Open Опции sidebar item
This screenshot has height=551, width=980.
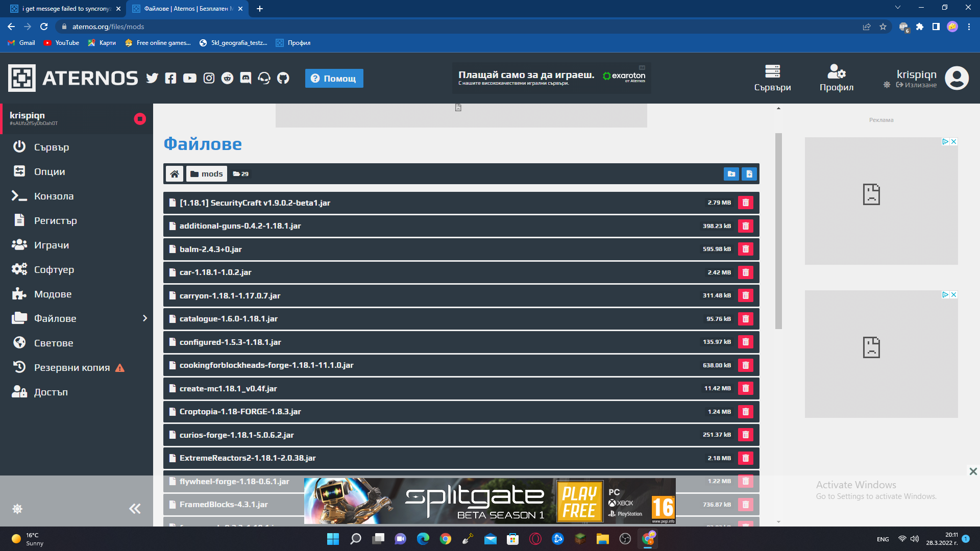point(77,171)
